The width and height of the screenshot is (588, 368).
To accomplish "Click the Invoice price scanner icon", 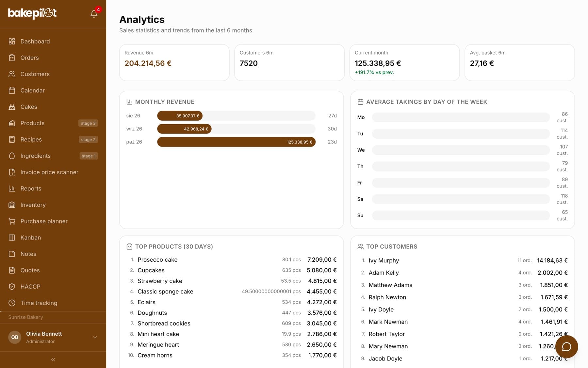I will click(12, 172).
